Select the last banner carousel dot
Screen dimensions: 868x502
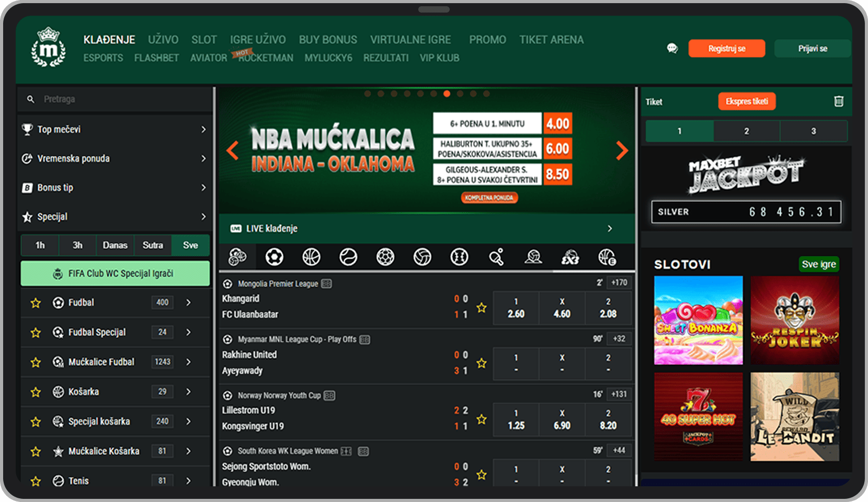486,94
